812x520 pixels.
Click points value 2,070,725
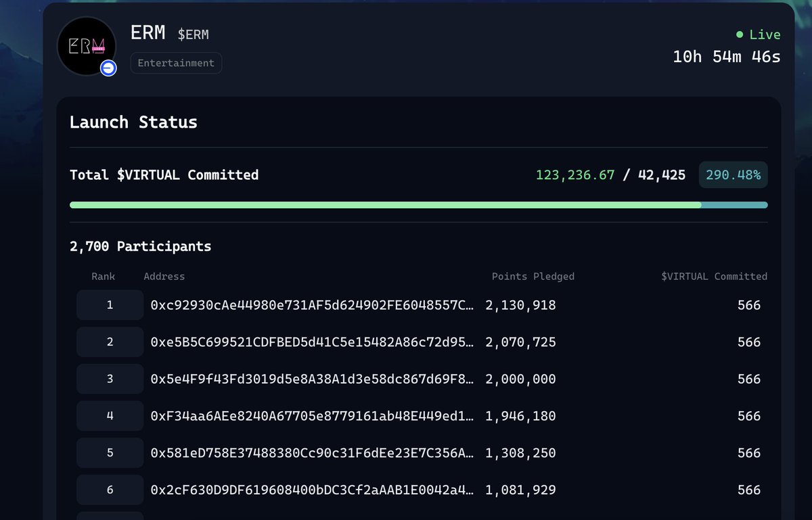pyautogui.click(x=520, y=343)
